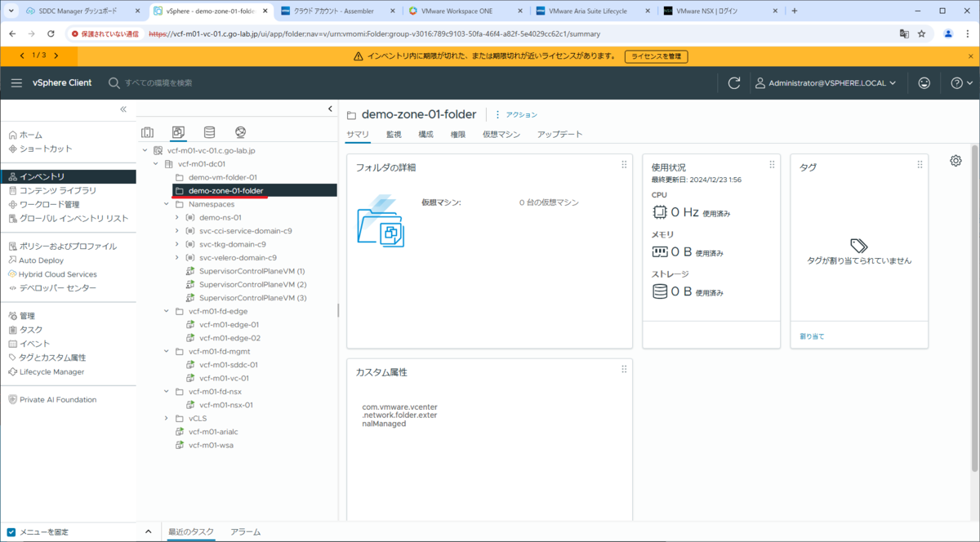The image size is (980, 542).
Task: Open the 権限 tab
Action: point(457,135)
